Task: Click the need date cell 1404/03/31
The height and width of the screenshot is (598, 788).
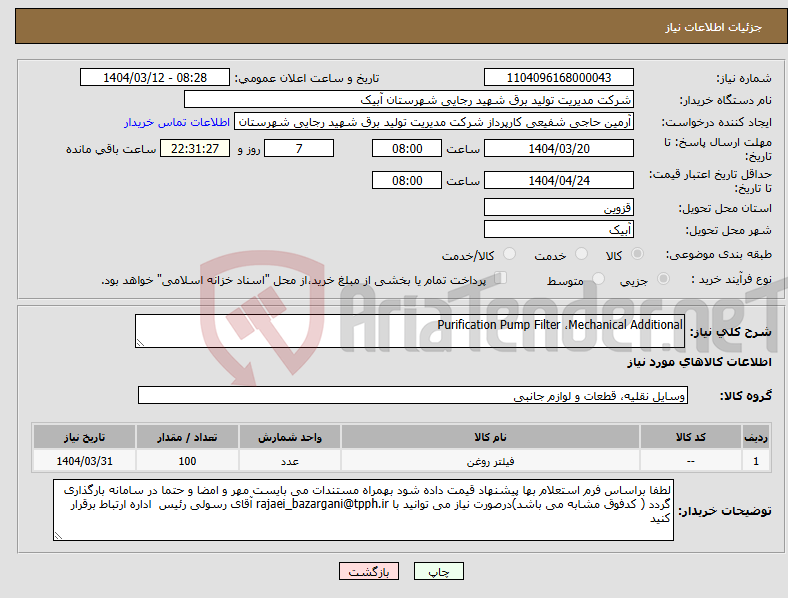Action: click(84, 461)
